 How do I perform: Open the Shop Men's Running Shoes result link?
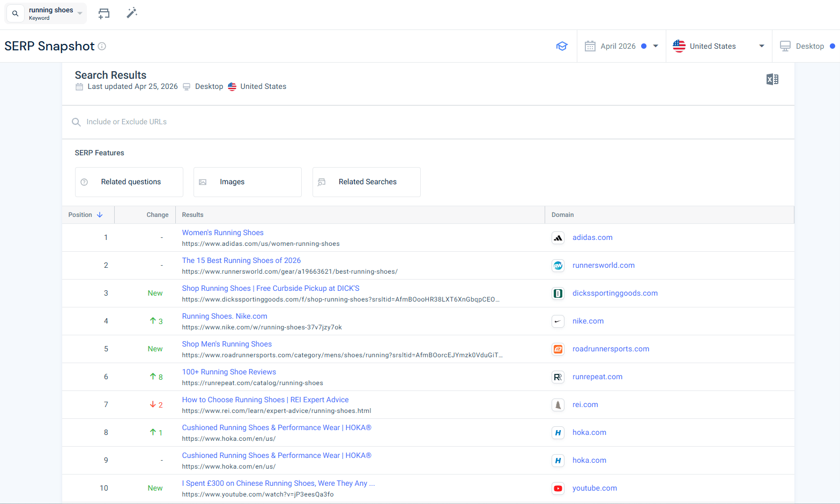pyautogui.click(x=227, y=344)
